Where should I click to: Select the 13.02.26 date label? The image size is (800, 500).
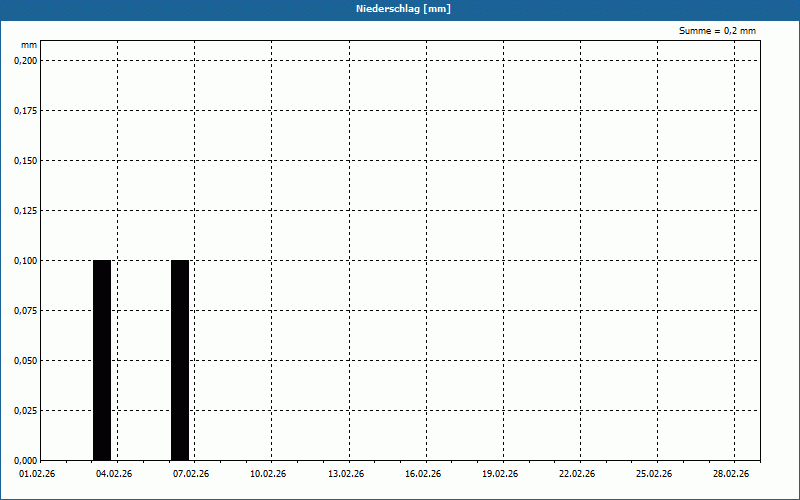coord(346,474)
